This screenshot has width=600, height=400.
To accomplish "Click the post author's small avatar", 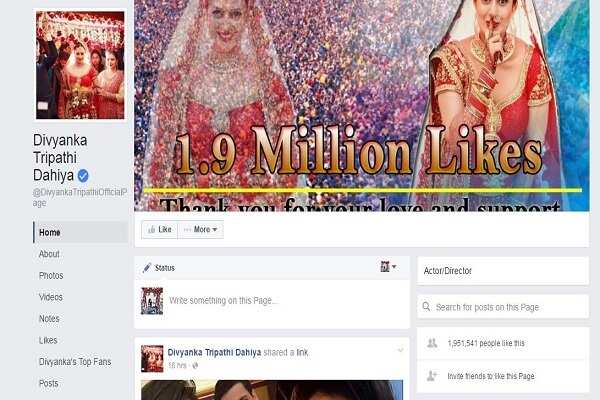I will [x=152, y=358].
